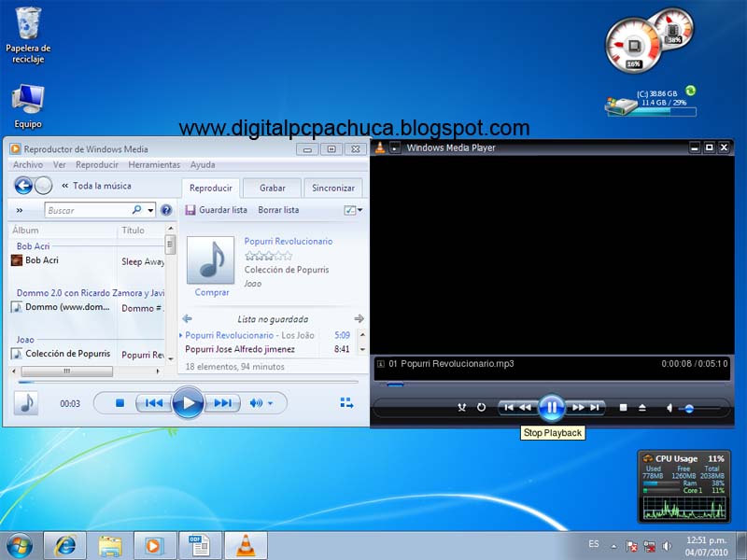Stop playback in Reproductor de Windows Media
Screen dimensions: 747x560
click(120, 403)
